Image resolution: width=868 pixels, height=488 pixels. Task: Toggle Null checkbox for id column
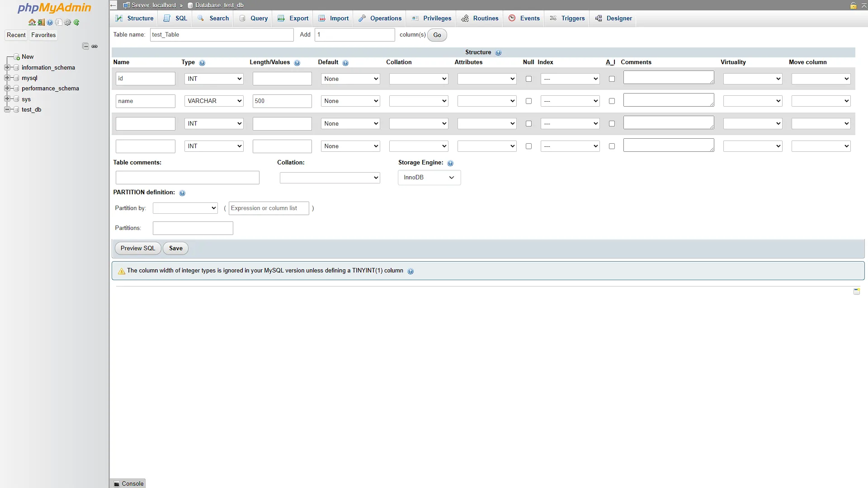click(x=528, y=79)
